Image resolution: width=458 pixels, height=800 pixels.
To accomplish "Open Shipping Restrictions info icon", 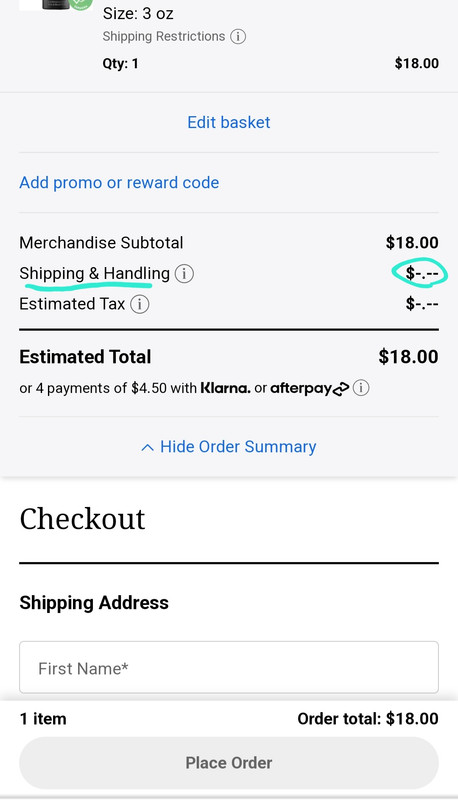I will point(238,37).
